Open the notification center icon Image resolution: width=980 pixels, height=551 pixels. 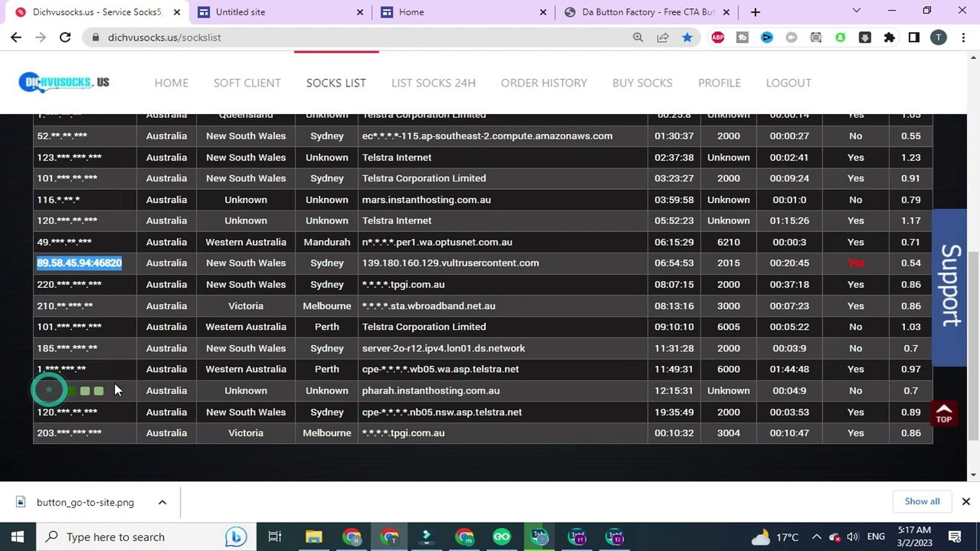coord(955,536)
